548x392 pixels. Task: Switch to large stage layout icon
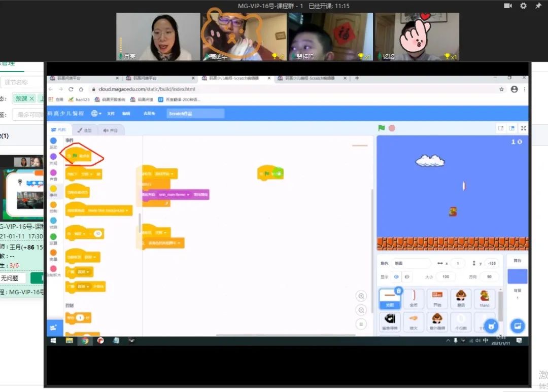[x=511, y=128]
